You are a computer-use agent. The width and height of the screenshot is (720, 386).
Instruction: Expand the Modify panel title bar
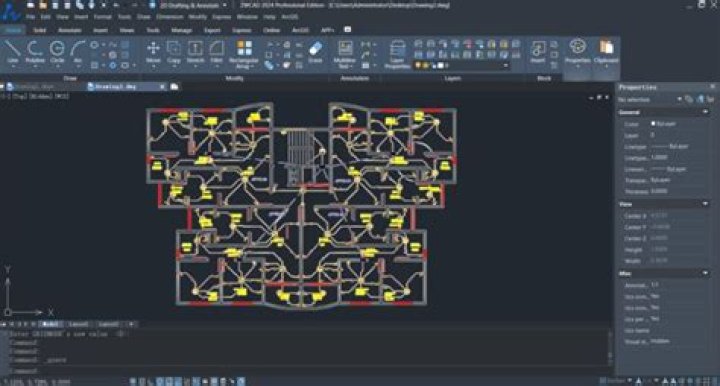(x=234, y=78)
